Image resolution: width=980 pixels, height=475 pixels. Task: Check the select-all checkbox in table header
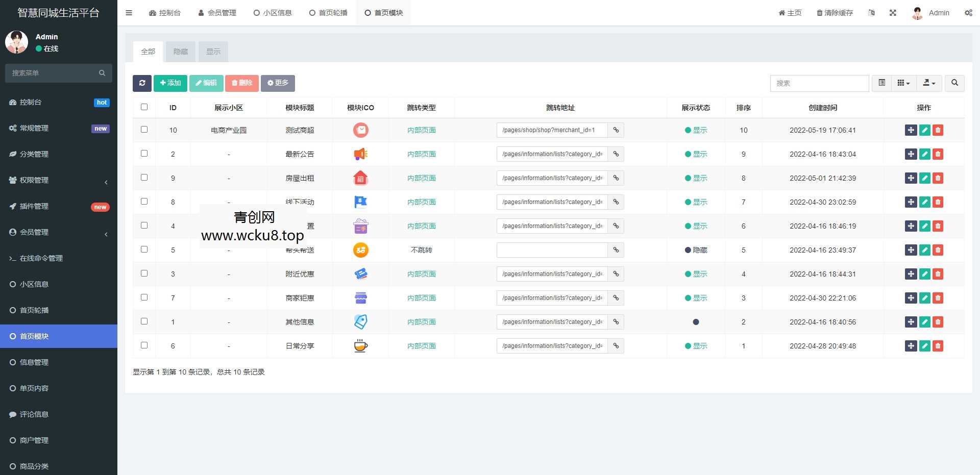tap(144, 107)
